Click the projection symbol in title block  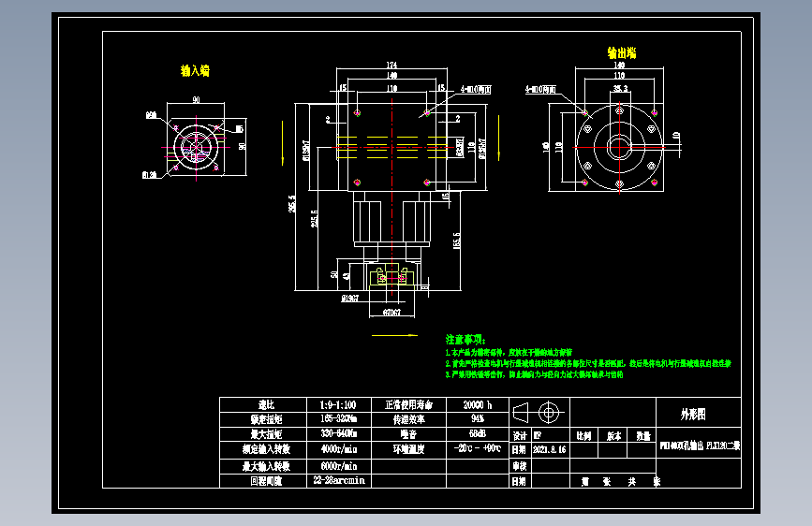click(x=537, y=413)
